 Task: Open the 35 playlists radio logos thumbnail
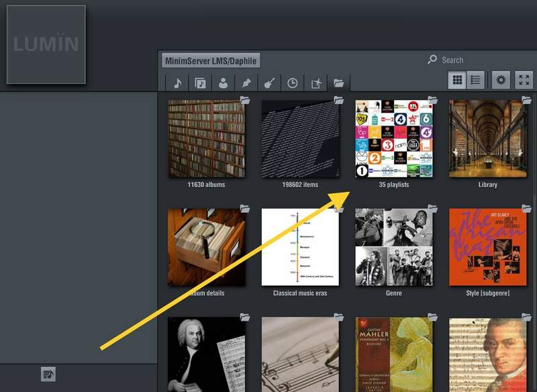pos(394,139)
